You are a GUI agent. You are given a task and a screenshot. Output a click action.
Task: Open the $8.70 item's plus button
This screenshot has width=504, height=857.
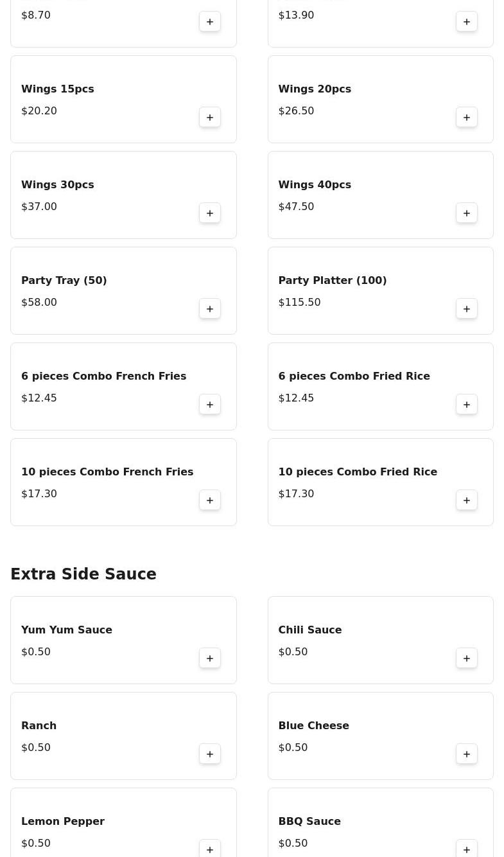210,22
